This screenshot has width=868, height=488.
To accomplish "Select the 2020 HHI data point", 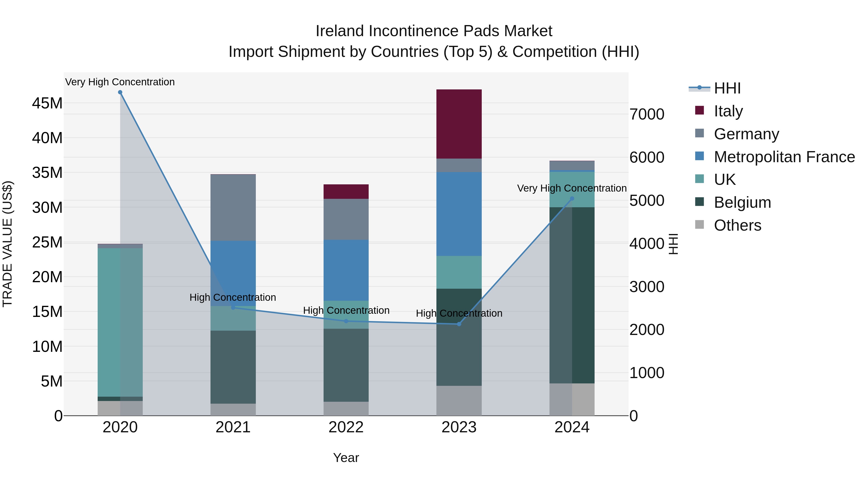I will 120,92.
